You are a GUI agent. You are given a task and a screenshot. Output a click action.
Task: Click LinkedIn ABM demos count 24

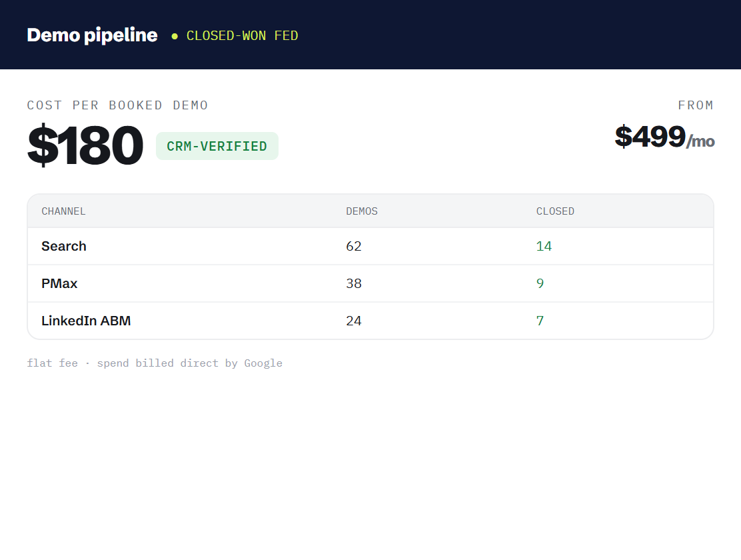click(x=353, y=321)
